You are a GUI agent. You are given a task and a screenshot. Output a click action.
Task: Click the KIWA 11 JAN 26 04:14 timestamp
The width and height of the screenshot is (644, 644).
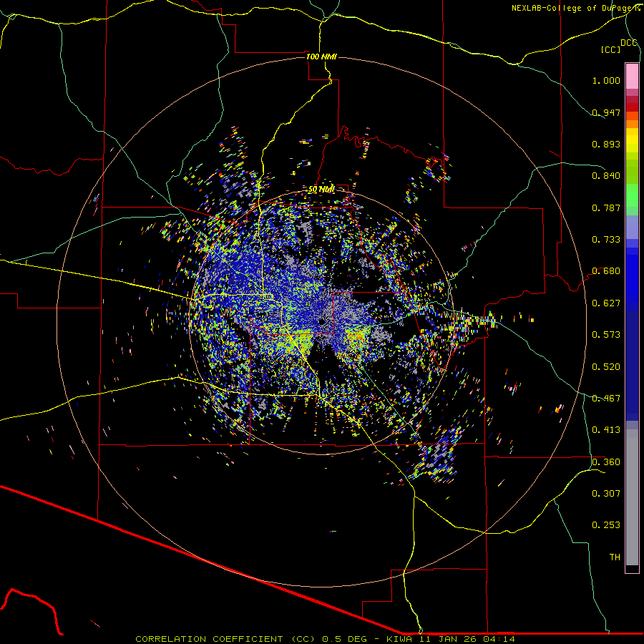tap(451, 639)
